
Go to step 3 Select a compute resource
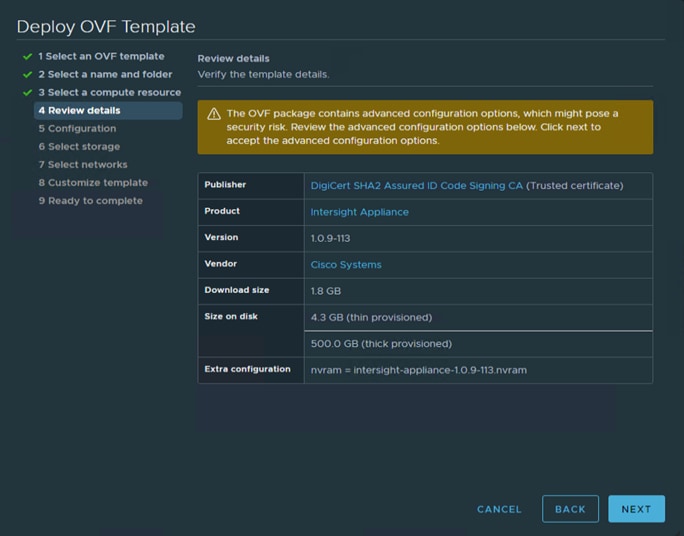109,92
